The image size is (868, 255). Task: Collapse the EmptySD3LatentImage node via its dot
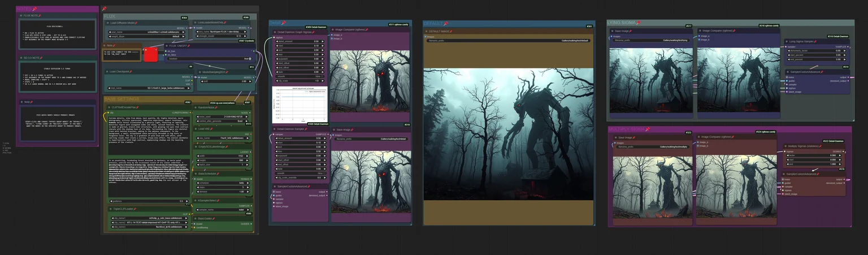pyautogui.click(x=195, y=146)
